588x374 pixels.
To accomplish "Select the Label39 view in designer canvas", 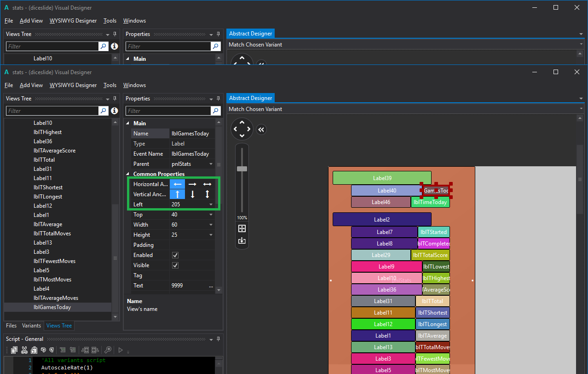I will click(382, 178).
